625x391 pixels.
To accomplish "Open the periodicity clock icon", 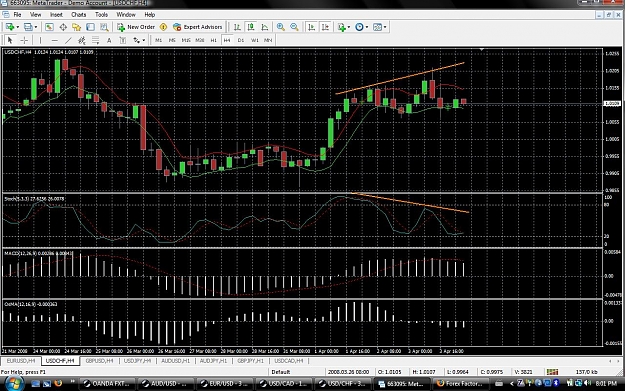I will 360,27.
